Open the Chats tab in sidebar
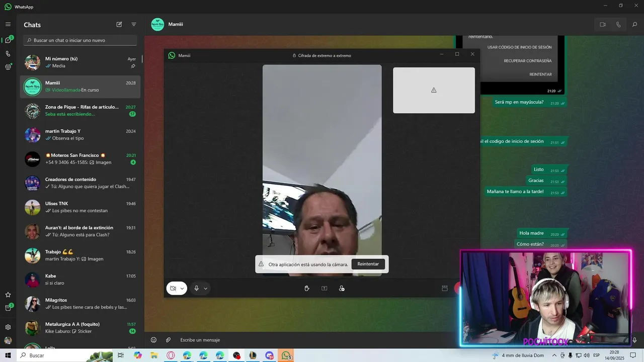 (x=8, y=40)
